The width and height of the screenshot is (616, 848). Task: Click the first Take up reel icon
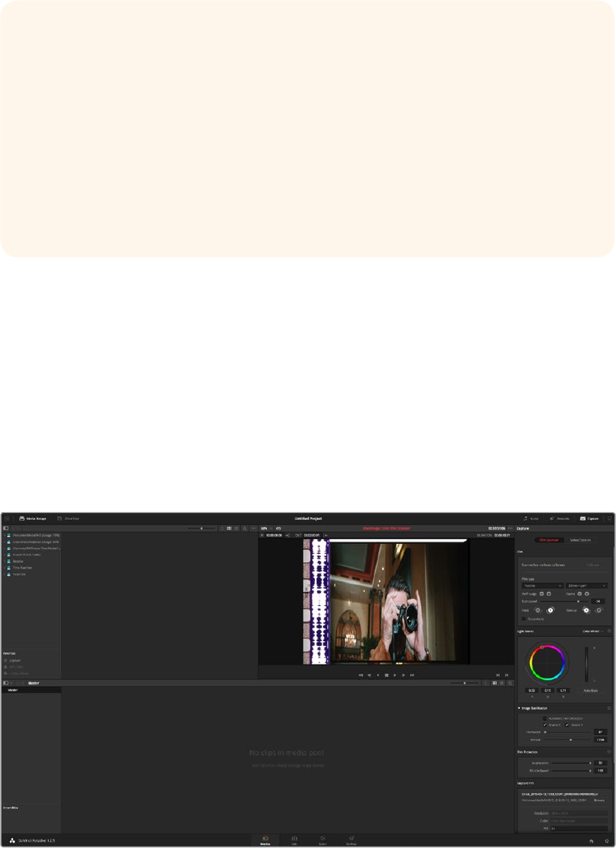tap(586, 610)
